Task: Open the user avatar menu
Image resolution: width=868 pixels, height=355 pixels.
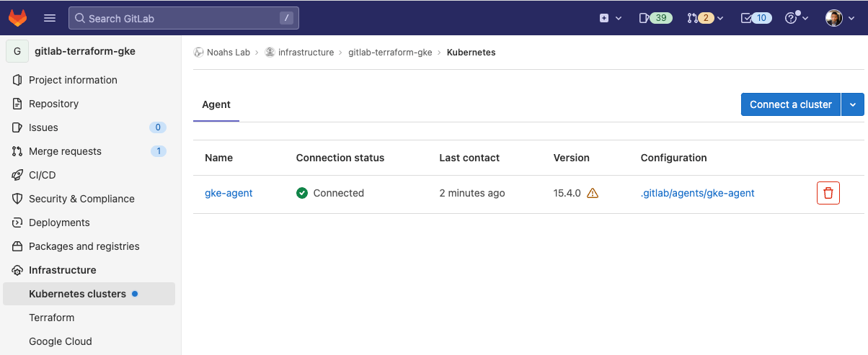Action: point(840,18)
